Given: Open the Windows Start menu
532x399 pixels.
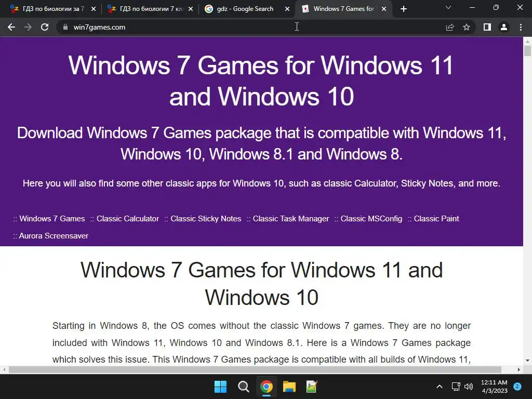Looking at the screenshot, I should pyautogui.click(x=220, y=387).
